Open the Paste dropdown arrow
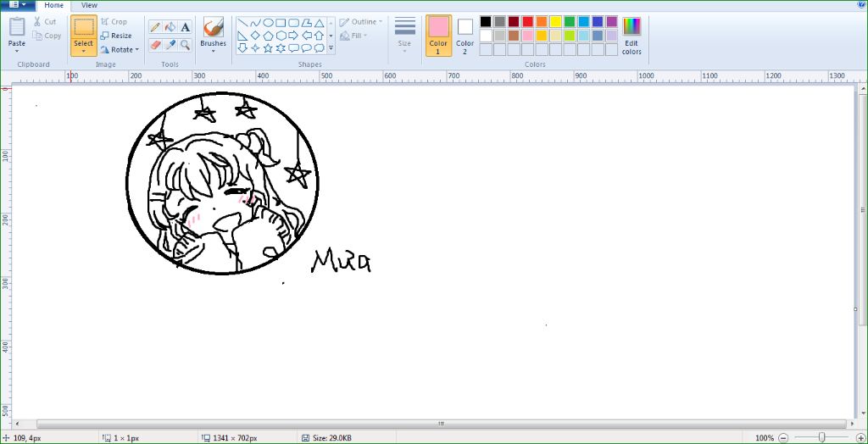Viewport: 868px width, 444px height. coord(17,52)
